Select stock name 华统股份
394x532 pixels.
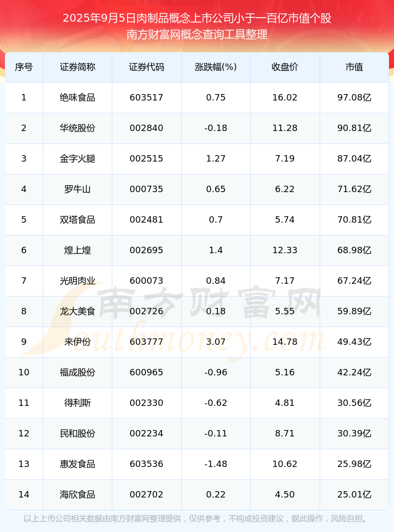click(77, 128)
